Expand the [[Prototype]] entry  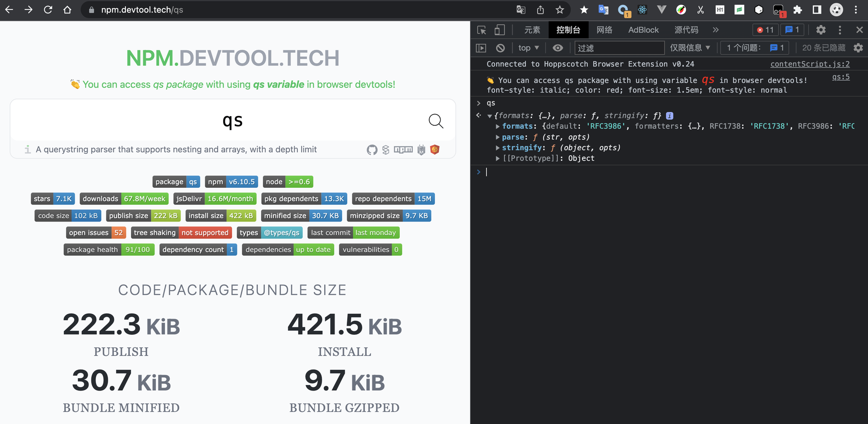[497, 158]
